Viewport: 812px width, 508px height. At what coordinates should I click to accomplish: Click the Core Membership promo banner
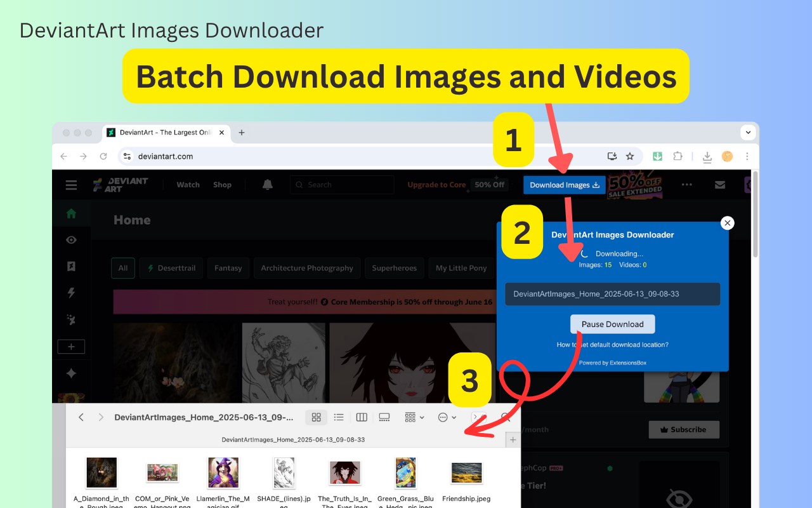coord(304,302)
